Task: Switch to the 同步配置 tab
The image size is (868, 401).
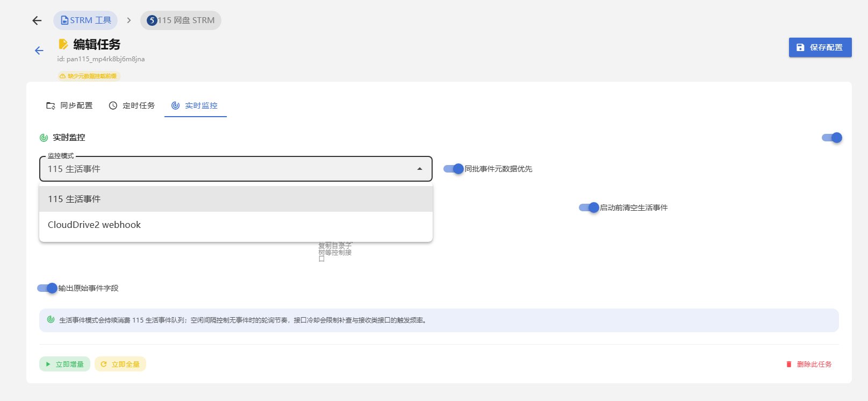Action: pos(69,105)
